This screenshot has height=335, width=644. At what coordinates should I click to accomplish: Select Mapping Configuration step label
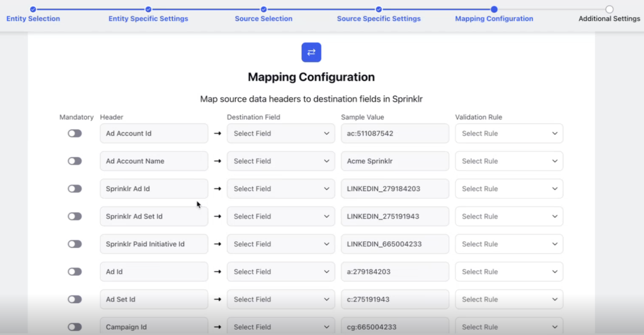494,19
